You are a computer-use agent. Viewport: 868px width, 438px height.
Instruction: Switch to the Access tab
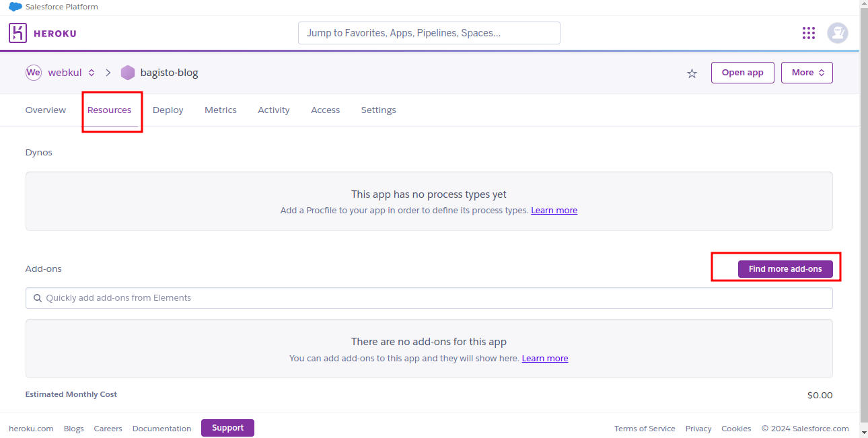tap(326, 110)
